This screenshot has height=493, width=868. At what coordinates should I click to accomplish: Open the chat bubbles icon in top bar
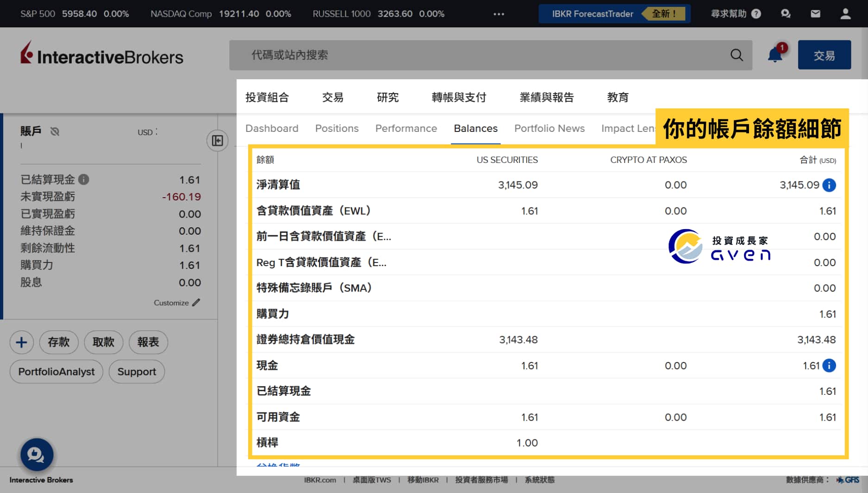[x=786, y=14]
